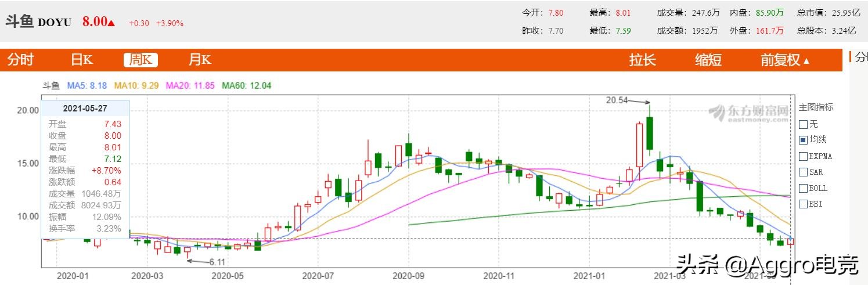The width and height of the screenshot is (868, 285).
Task: Click the 2021-05-27 tooltip date header
Action: tap(85, 107)
